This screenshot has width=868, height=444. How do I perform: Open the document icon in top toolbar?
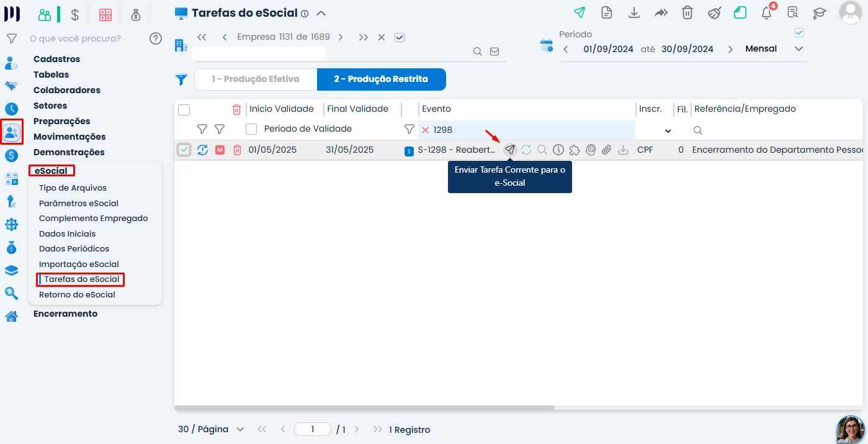607,12
